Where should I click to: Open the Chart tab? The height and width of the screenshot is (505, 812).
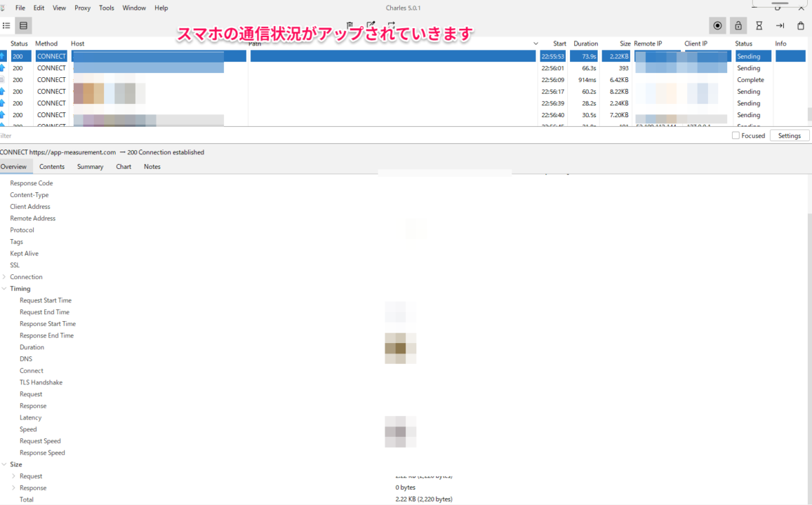124,167
